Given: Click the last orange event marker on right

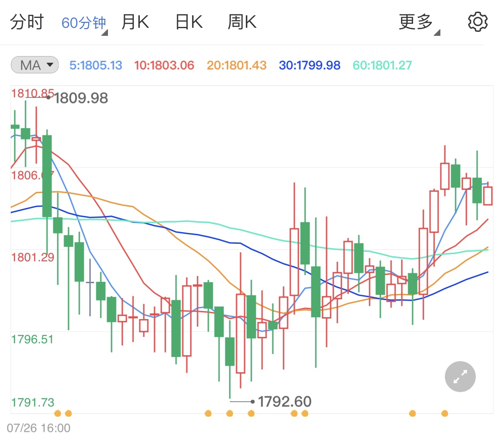Looking at the screenshot, I should click(444, 413).
